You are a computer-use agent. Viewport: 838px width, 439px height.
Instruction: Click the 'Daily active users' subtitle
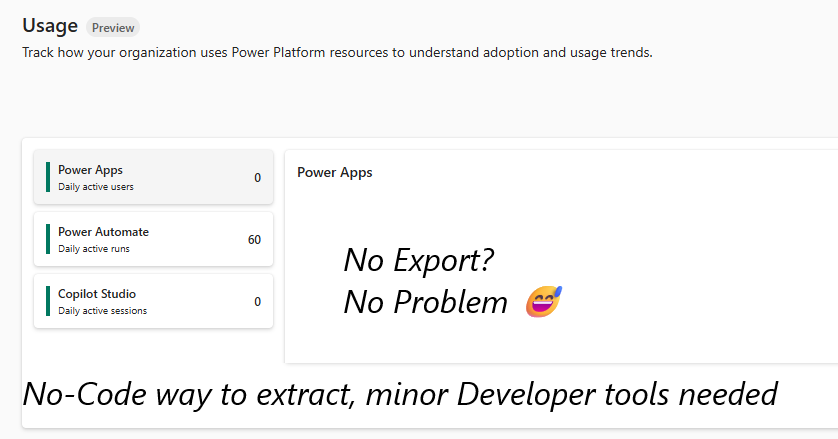pyautogui.click(x=96, y=187)
